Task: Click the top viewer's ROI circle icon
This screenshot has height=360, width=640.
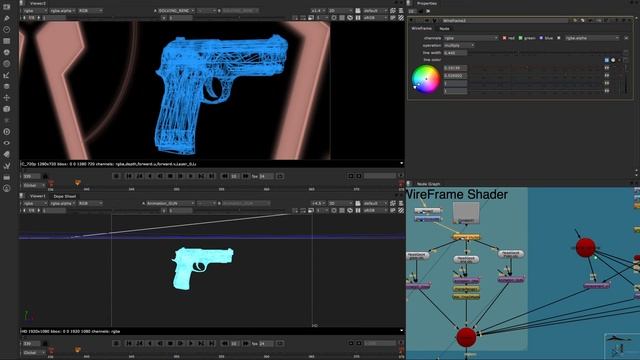Action: (334, 18)
